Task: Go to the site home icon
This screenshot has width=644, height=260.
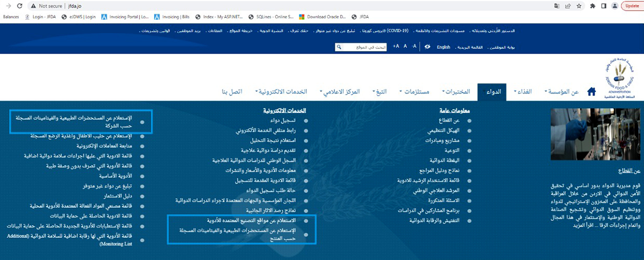Action: click(592, 91)
